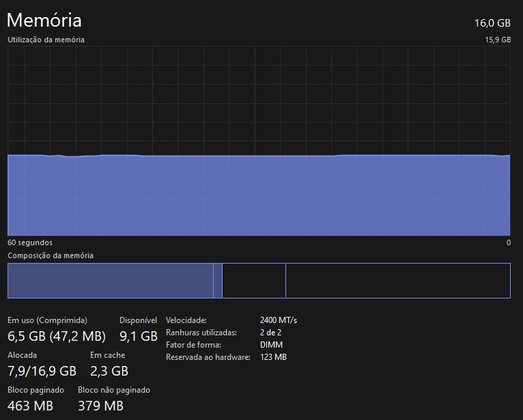Select the 16,0 GB total memory label
Image resolution: width=523 pixels, height=420 pixels.
[492, 23]
